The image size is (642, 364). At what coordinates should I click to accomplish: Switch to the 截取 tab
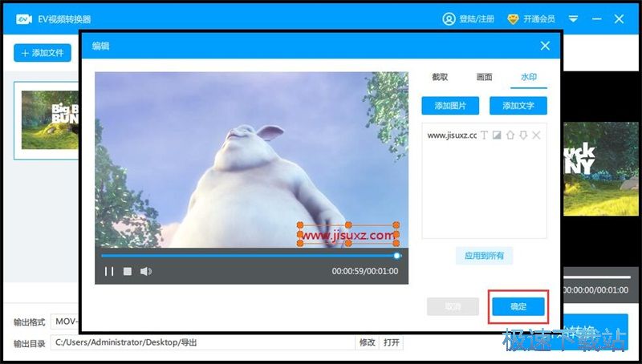(x=440, y=77)
